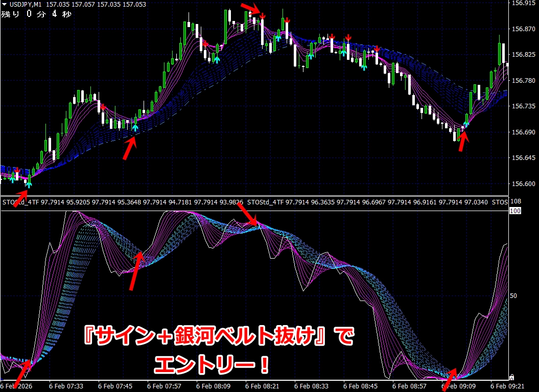Select the big red arrow below the 07:45 dip
Viewport: 539px width, 392px height.
coord(130,149)
